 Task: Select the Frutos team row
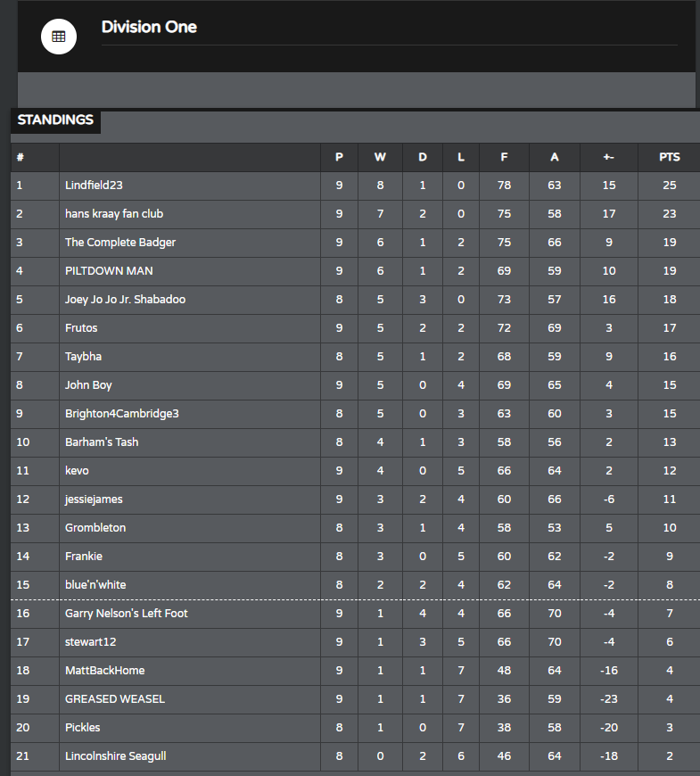tap(355, 328)
